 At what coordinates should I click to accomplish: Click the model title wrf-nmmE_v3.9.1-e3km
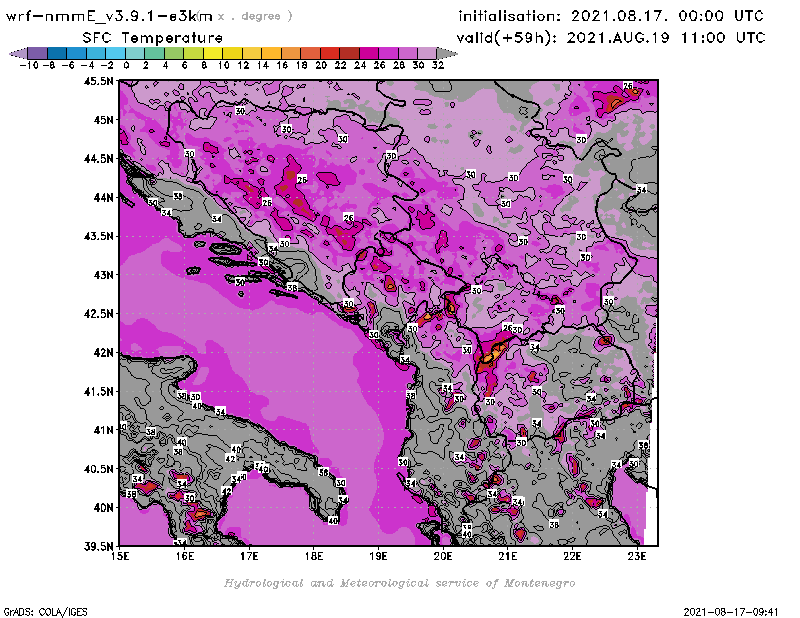[x=109, y=16]
